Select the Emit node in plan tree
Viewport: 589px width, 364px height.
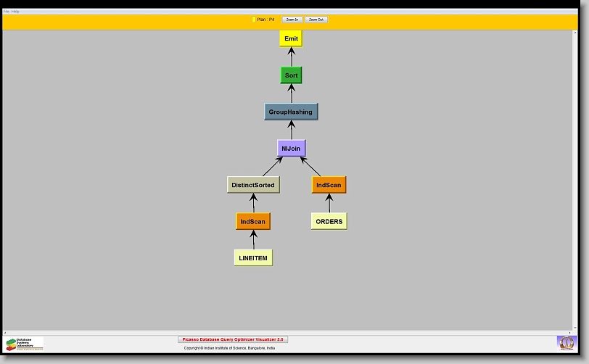tap(291, 38)
